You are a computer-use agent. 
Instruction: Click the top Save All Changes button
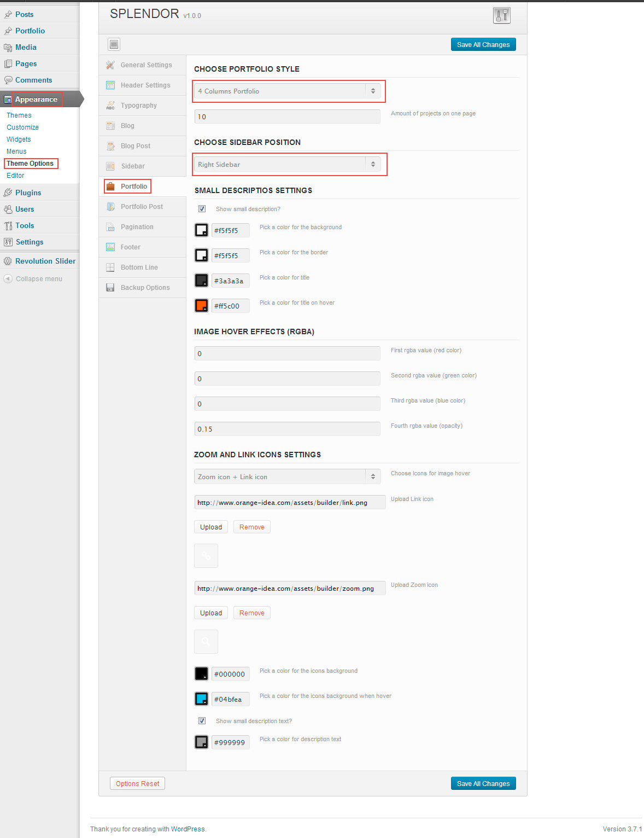coord(483,45)
